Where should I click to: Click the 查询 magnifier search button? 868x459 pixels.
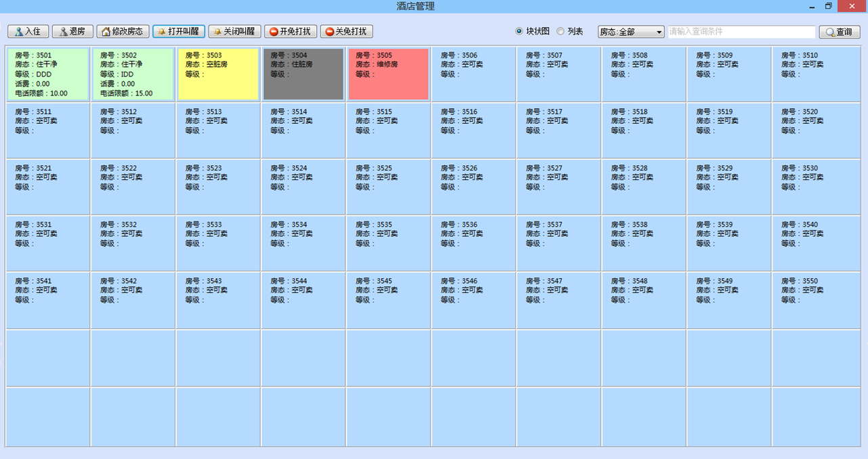tap(839, 32)
